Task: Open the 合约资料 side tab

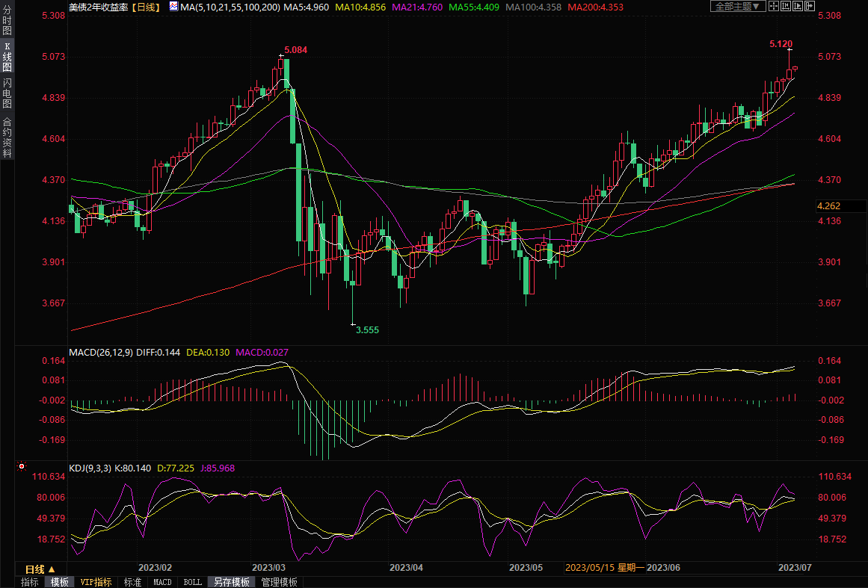Action: [x=7, y=137]
